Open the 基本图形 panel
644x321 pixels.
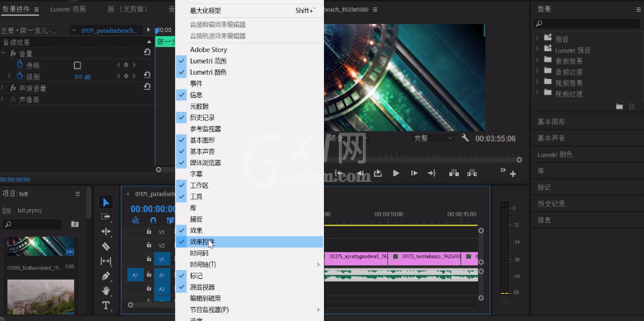tap(552, 122)
